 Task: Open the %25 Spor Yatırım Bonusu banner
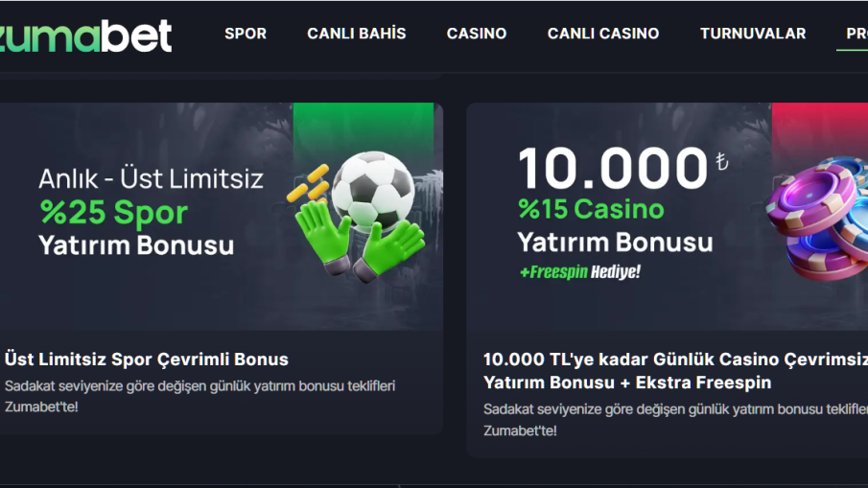pyautogui.click(x=221, y=217)
